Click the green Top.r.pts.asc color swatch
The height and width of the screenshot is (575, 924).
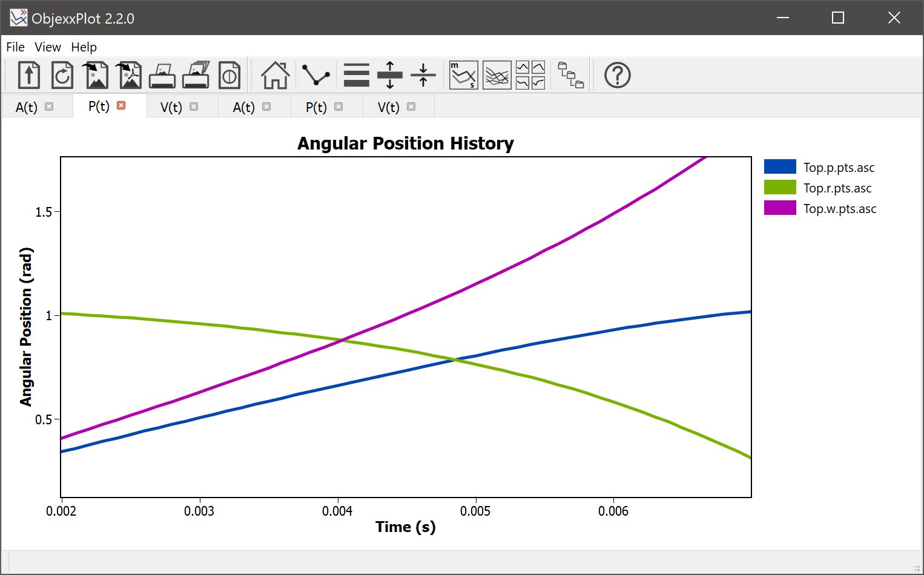click(779, 188)
